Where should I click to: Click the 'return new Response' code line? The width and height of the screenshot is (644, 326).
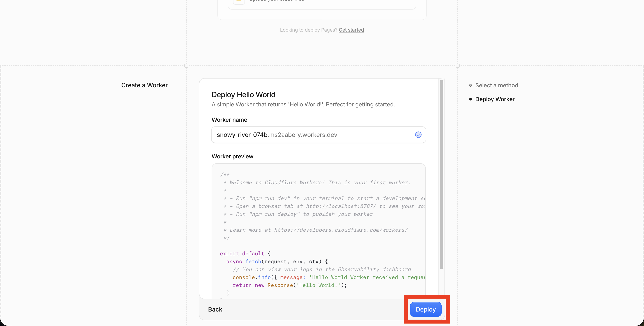coord(290,285)
